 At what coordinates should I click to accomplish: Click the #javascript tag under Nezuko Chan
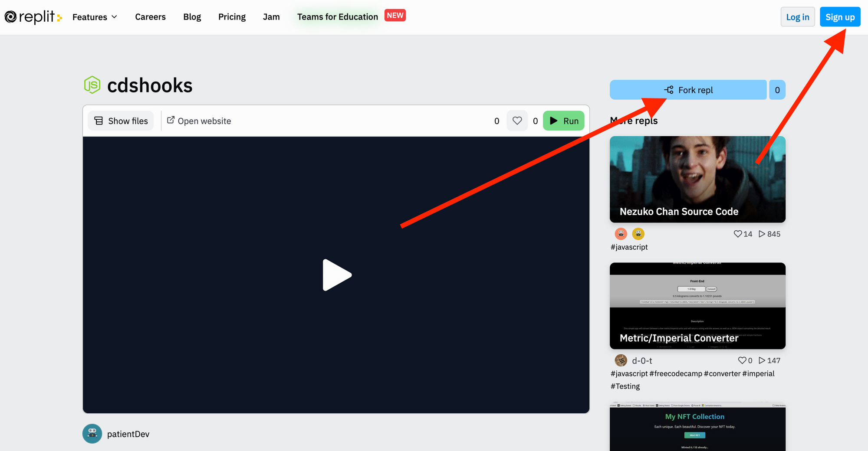(629, 247)
